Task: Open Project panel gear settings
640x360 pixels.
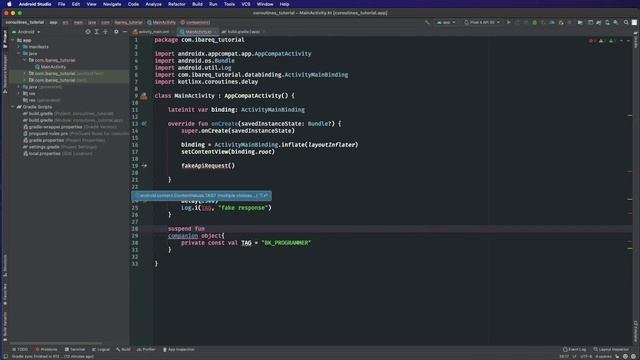Action: (x=116, y=31)
